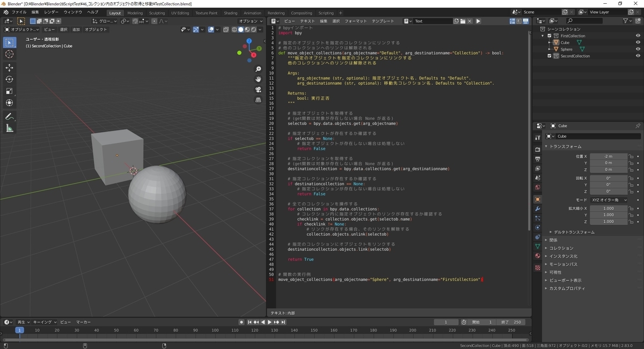The image size is (644, 349).
Task: Hide FirstCollection with its eye icon
Action: 638,35
